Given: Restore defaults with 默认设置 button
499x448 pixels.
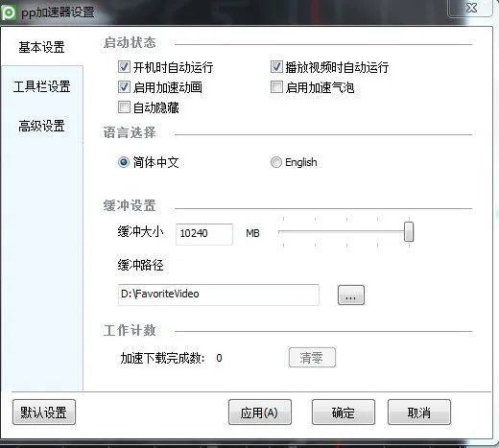Looking at the screenshot, I should tap(44, 413).
